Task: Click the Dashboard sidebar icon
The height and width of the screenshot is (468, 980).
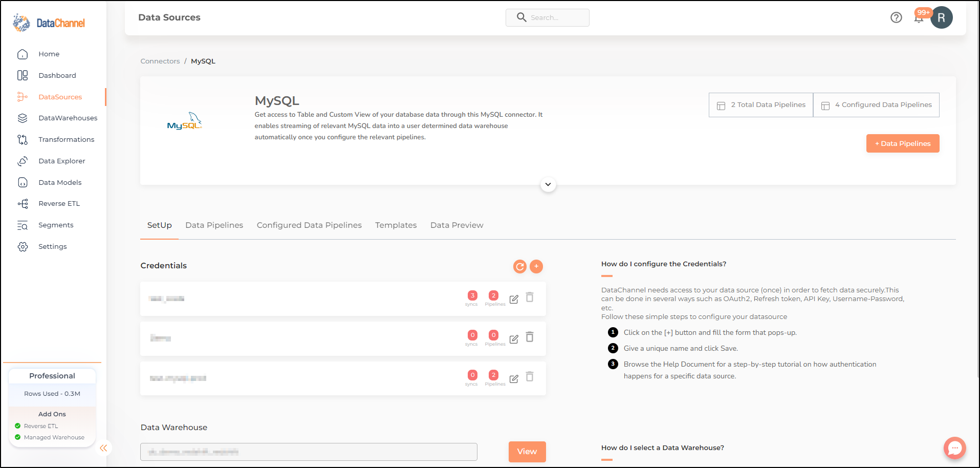Action: point(23,75)
